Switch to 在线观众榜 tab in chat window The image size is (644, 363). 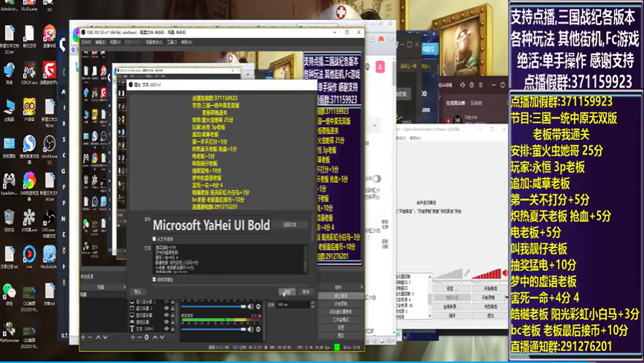click(456, 103)
